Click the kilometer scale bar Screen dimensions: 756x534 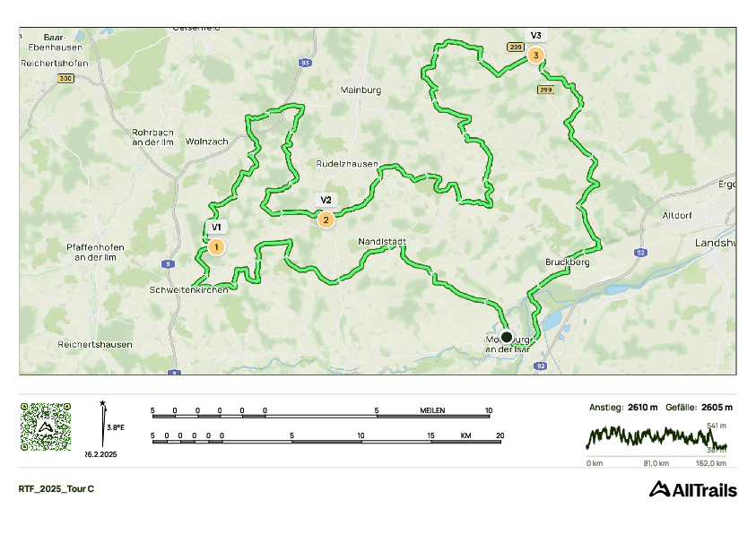coord(326,437)
